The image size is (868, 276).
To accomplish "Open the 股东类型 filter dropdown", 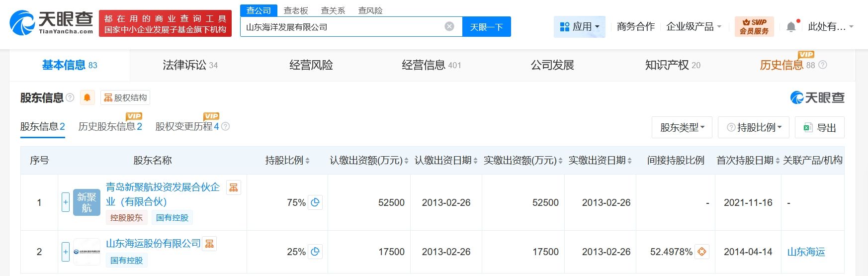I will point(682,127).
